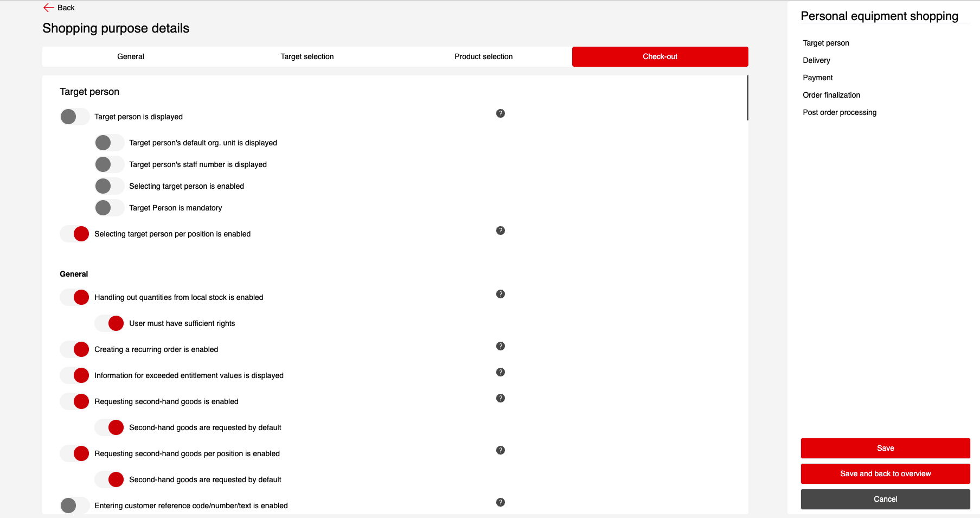This screenshot has width=980, height=518.
Task: Disable Creating a recurring order toggle
Action: (74, 349)
